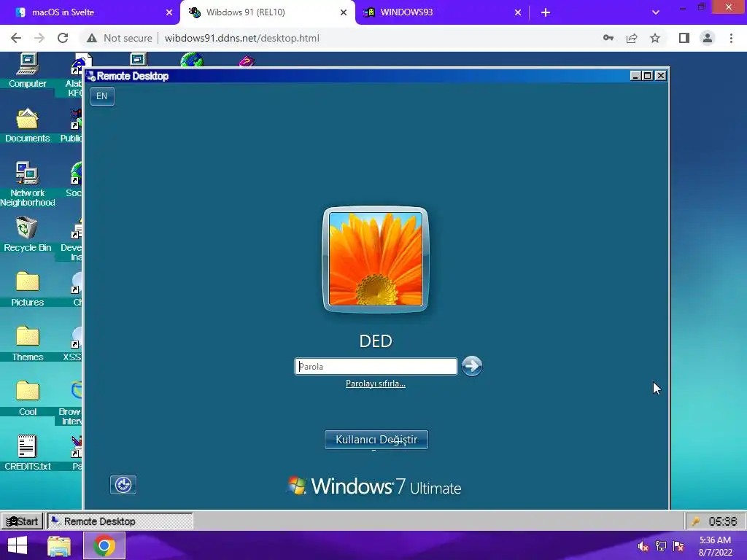Open the Cool folder icon

click(x=27, y=398)
